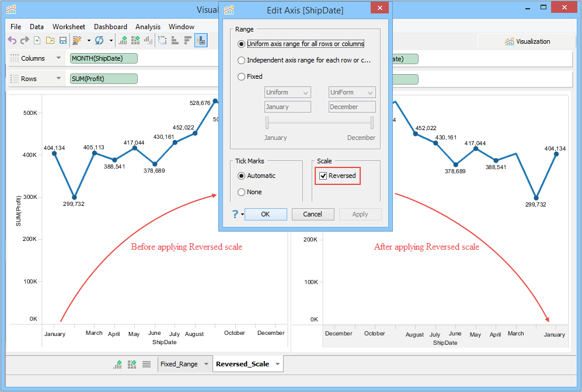Select Uniform axis range radio button
The image size is (582, 392).
coord(241,44)
